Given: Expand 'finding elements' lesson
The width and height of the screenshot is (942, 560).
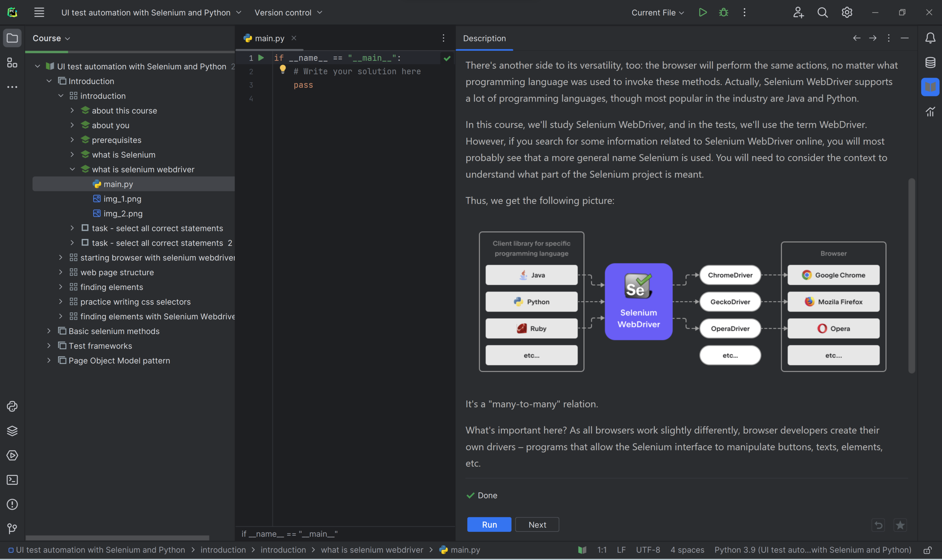Looking at the screenshot, I should [x=61, y=287].
